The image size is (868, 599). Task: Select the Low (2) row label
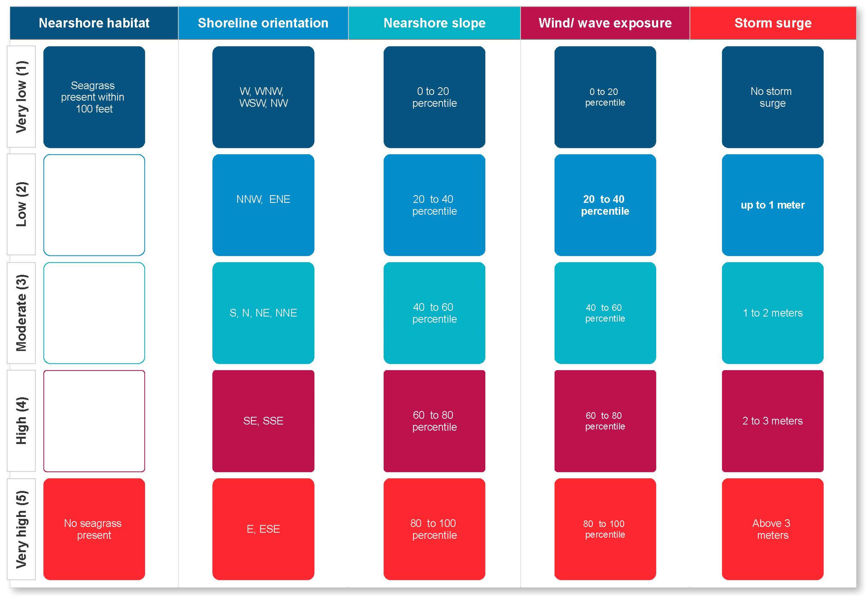point(21,205)
